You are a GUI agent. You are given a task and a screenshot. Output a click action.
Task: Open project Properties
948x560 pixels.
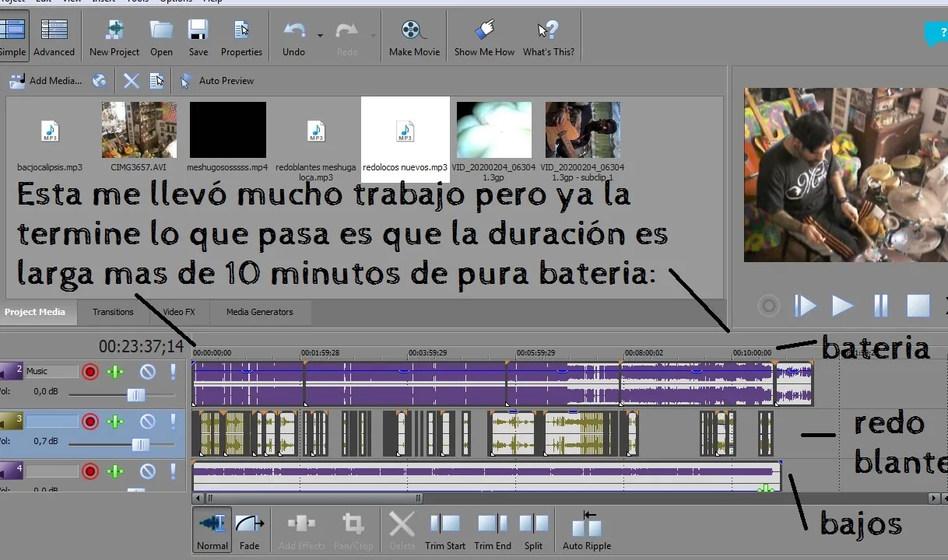pos(241,37)
